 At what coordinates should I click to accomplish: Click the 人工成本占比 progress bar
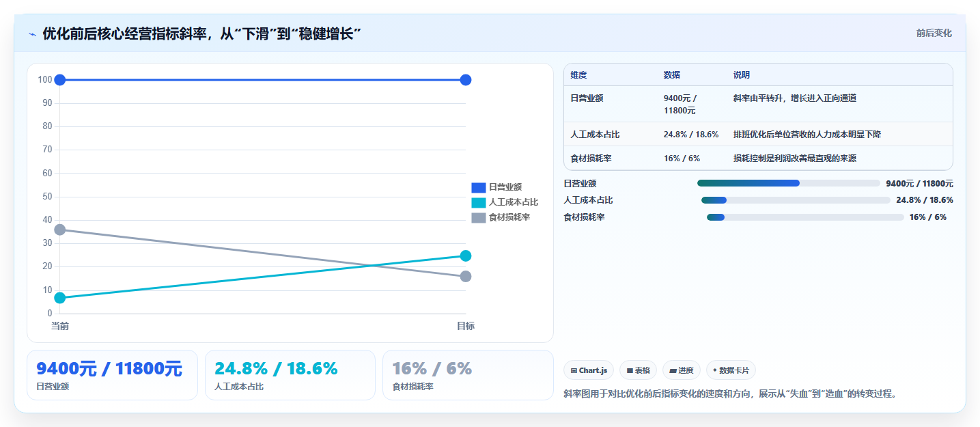(x=796, y=200)
